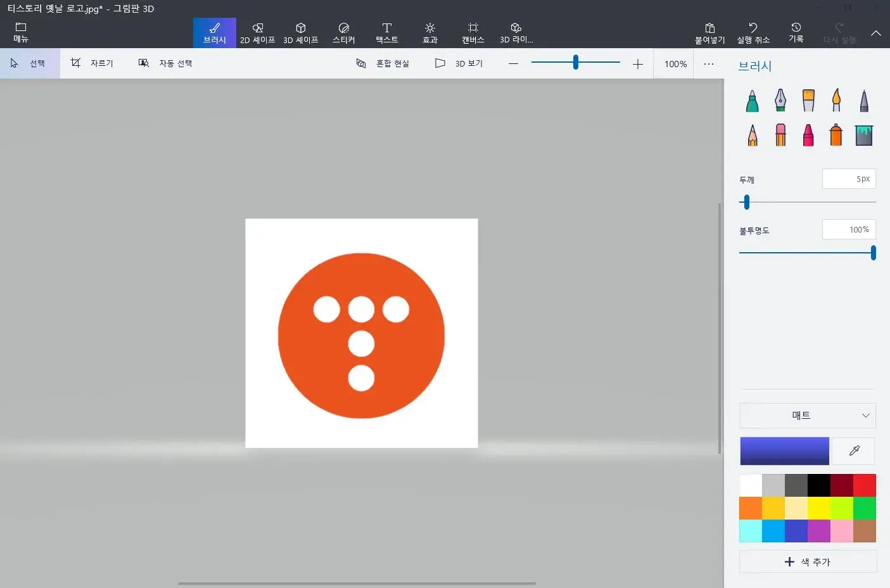Screen dimensions: 890x588
Task: Click the 두께 thickness value field
Action: (849, 179)
